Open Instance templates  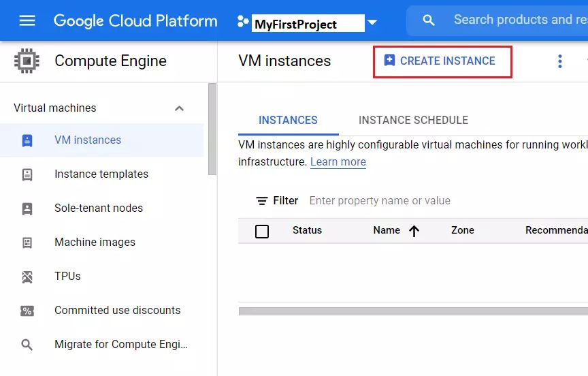point(101,174)
